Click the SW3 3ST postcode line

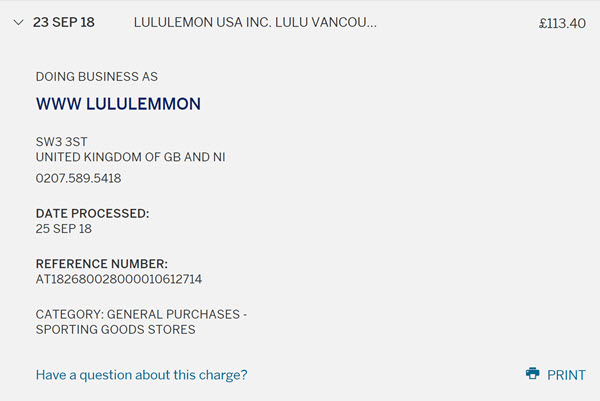coord(61,142)
